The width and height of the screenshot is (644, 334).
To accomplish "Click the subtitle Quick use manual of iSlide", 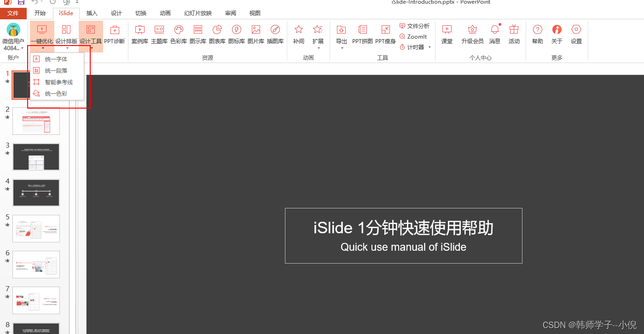I will click(x=403, y=247).
